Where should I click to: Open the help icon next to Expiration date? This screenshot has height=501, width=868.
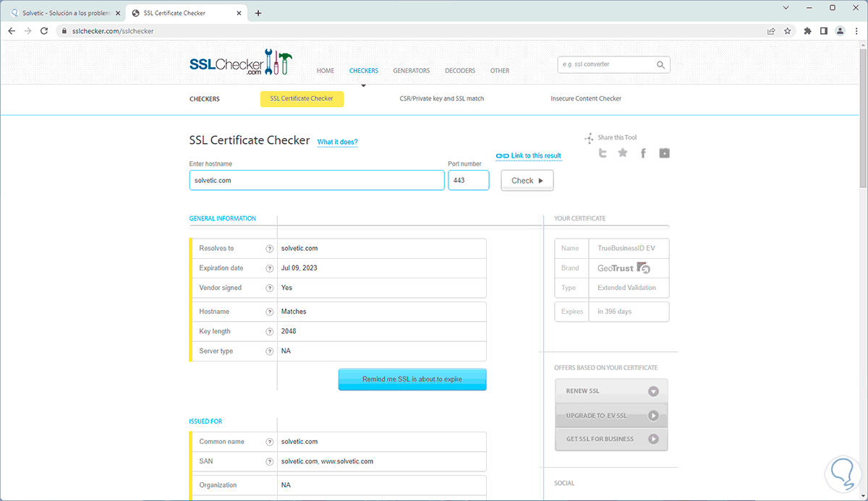pos(269,268)
